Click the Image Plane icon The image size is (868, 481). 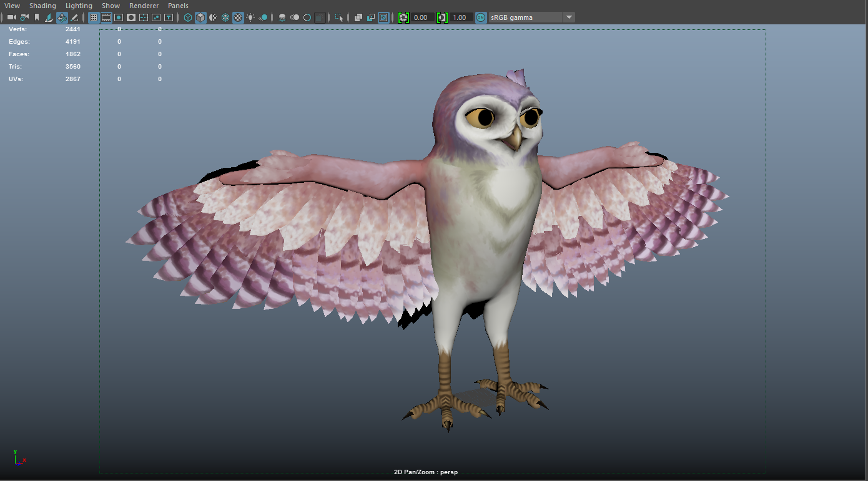tap(49, 17)
